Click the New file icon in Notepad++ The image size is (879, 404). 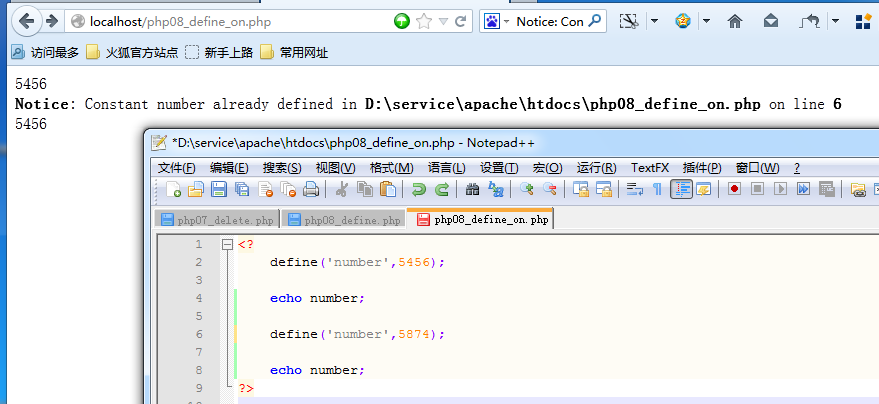(174, 189)
